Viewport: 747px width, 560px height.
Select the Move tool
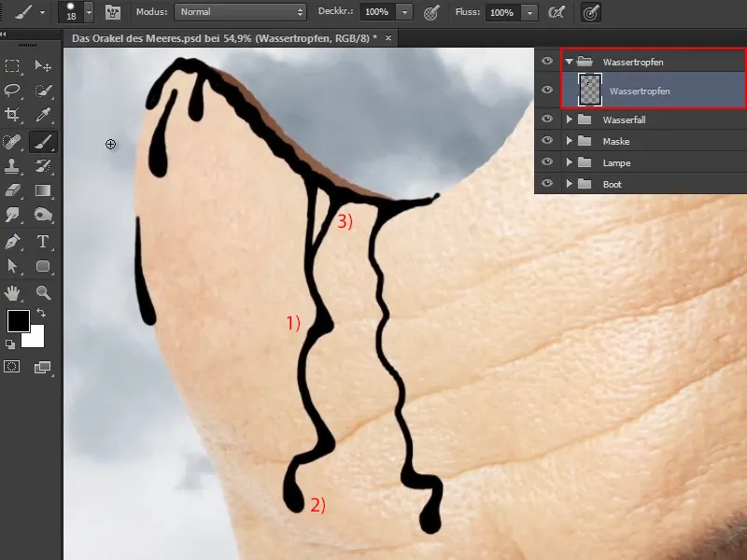click(43, 65)
